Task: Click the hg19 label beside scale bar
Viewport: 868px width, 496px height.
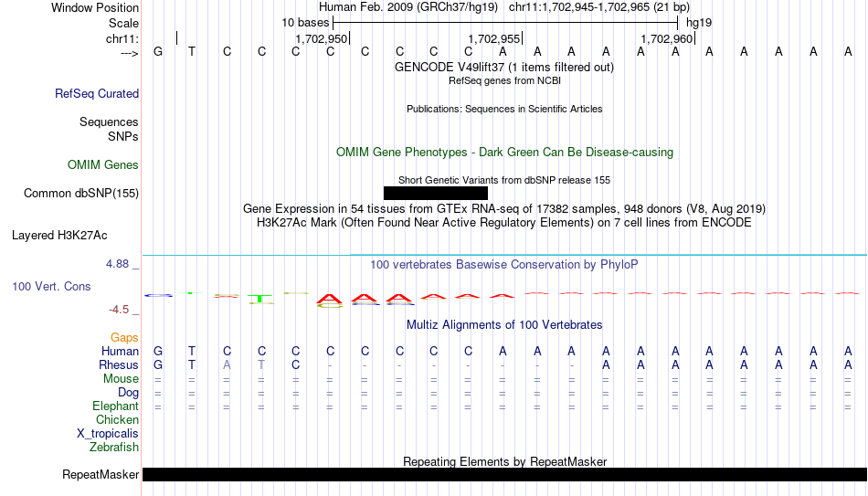Action: coord(699,23)
